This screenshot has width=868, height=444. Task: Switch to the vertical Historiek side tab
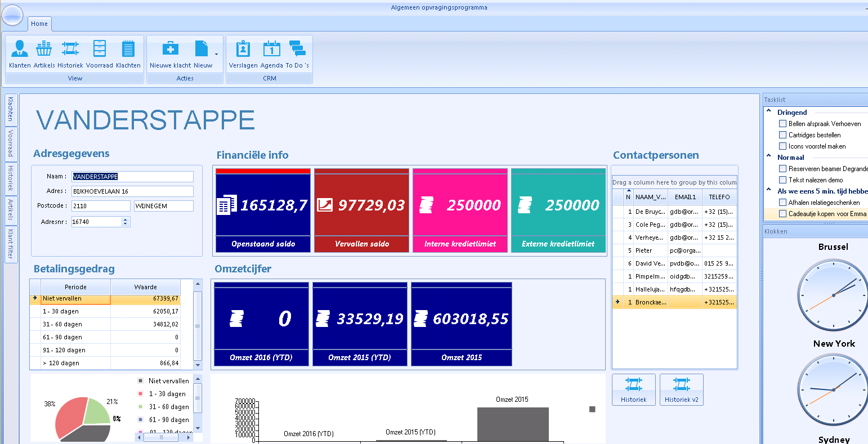11,178
